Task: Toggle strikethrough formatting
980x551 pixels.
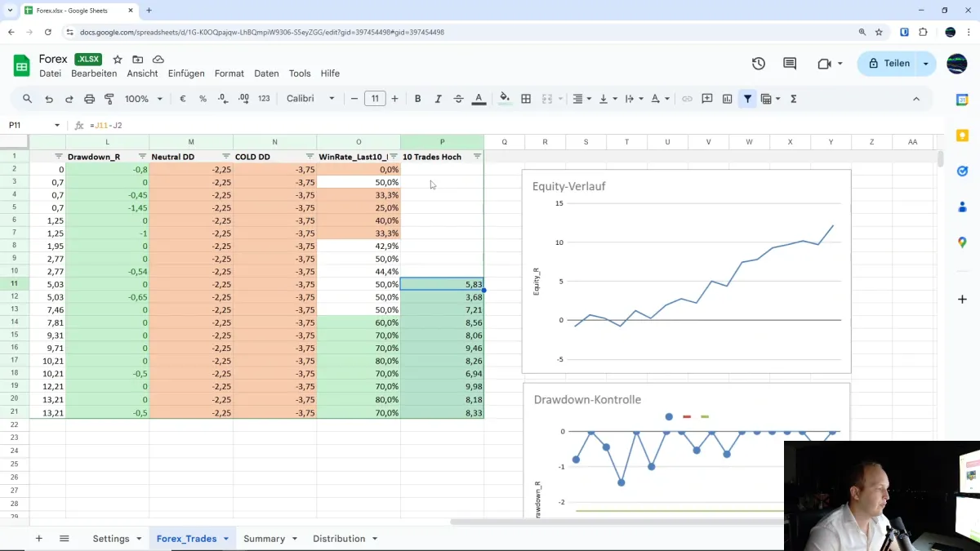Action: [457, 98]
